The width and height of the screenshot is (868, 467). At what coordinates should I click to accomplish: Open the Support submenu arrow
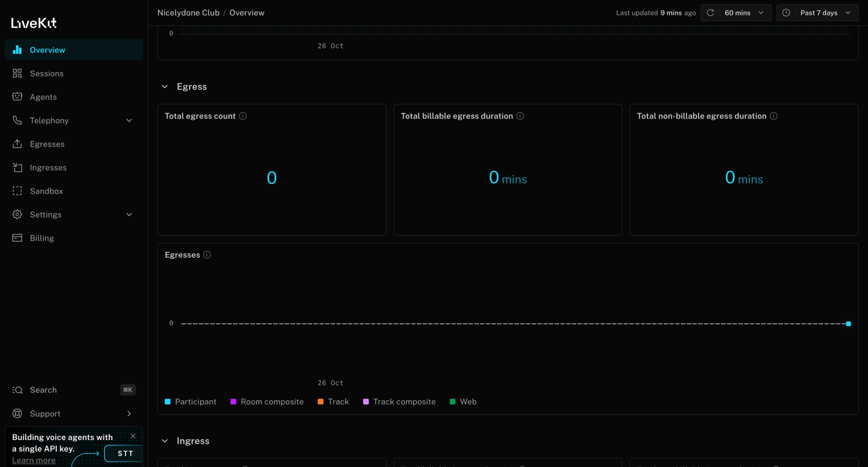pyautogui.click(x=129, y=414)
